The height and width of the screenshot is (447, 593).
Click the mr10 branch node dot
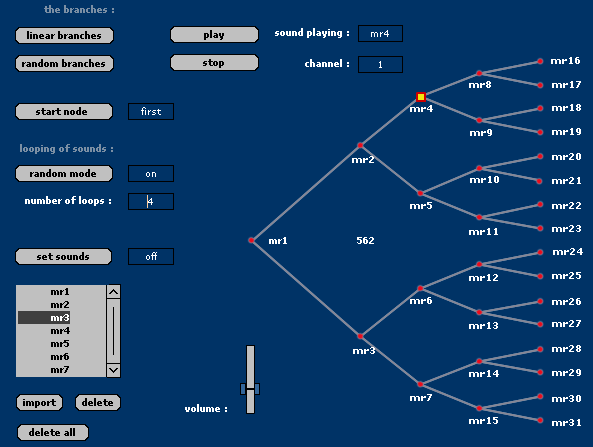[479, 168]
